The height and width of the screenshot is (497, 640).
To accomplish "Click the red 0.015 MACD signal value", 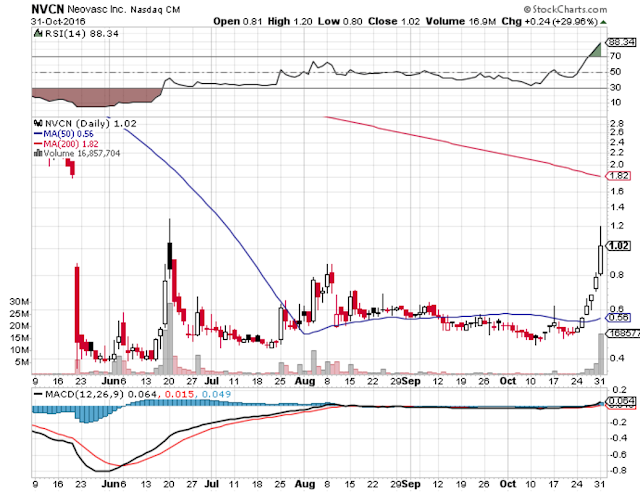I will click(x=178, y=395).
